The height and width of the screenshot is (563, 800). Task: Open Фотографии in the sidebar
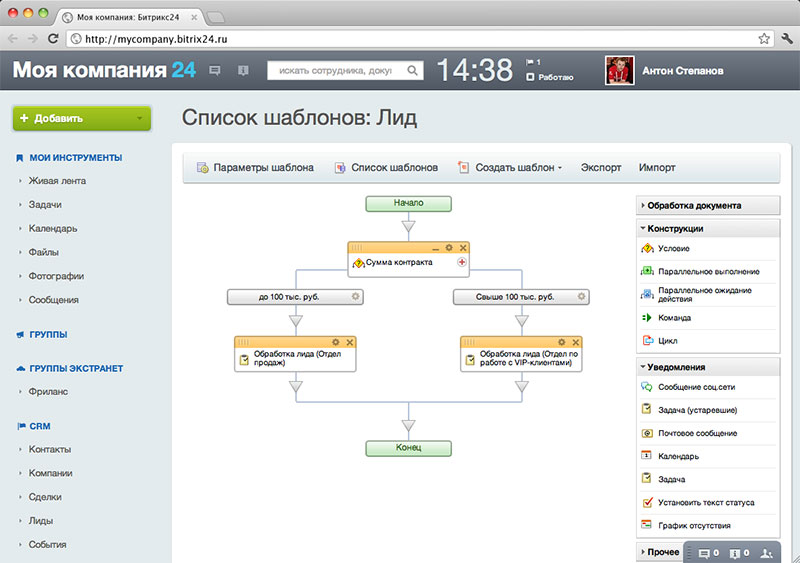pyautogui.click(x=56, y=276)
